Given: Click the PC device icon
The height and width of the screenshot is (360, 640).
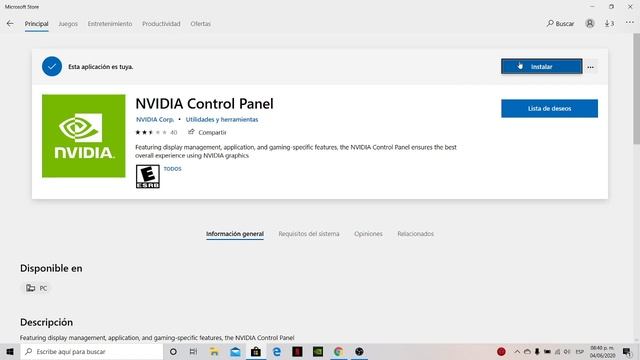Looking at the screenshot, I should [x=31, y=288].
